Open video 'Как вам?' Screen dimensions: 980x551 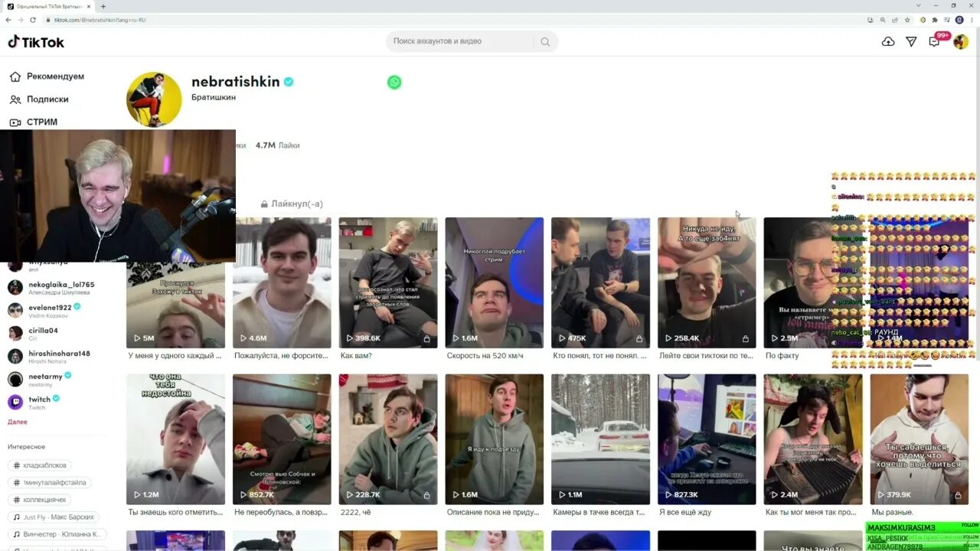pyautogui.click(x=388, y=283)
